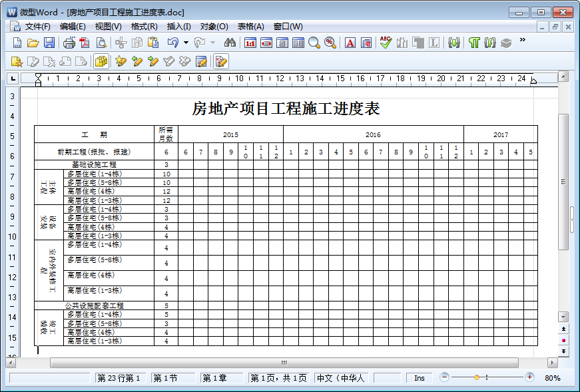Image resolution: width=580 pixels, height=392 pixels.
Task: Open paragraph formatting icon with red pilcrow
Action: (366, 43)
